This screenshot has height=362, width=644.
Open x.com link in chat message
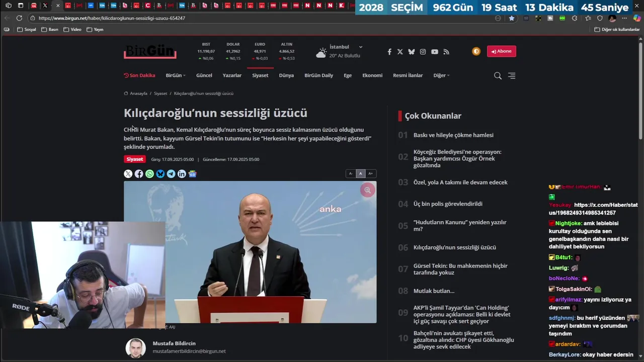click(593, 209)
